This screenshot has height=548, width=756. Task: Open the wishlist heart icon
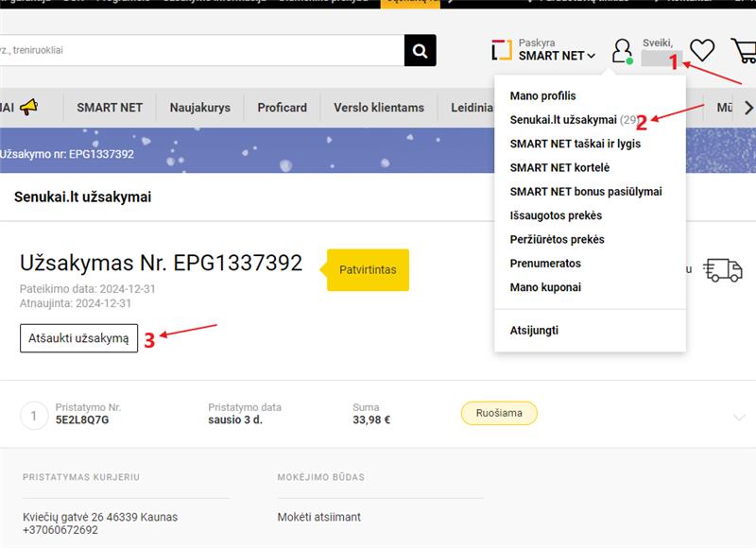click(701, 50)
